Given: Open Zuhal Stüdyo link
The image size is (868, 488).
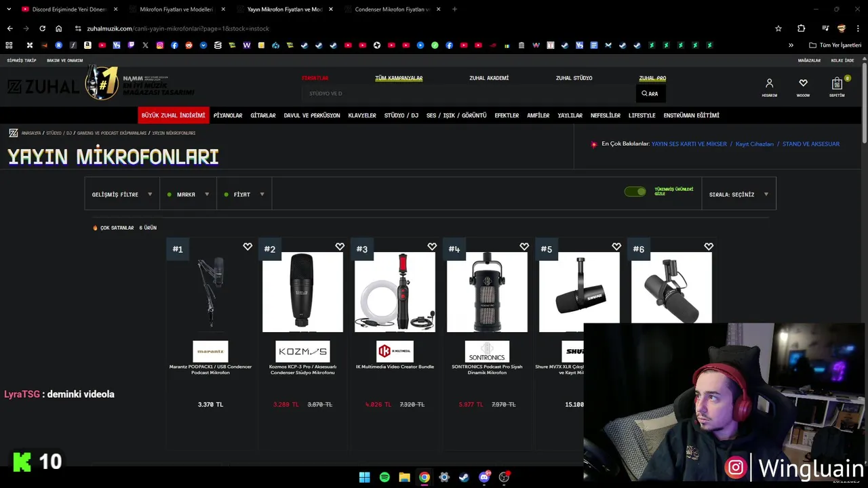Looking at the screenshot, I should [574, 78].
